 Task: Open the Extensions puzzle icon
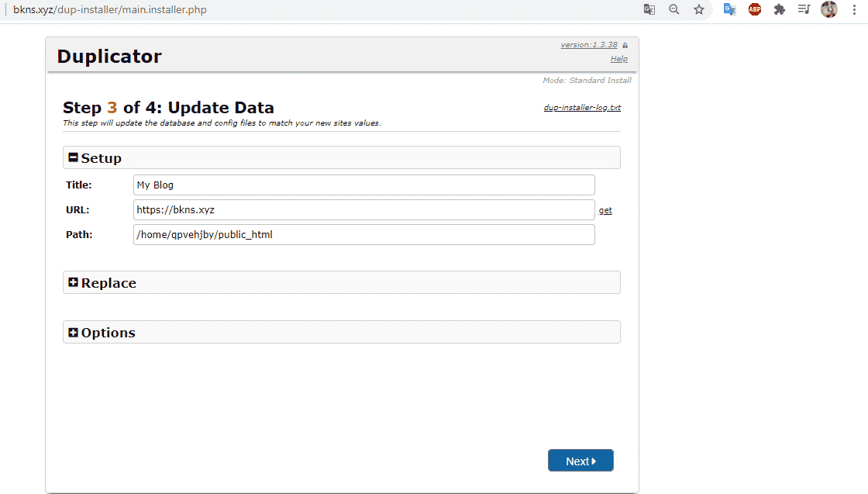(x=780, y=9)
